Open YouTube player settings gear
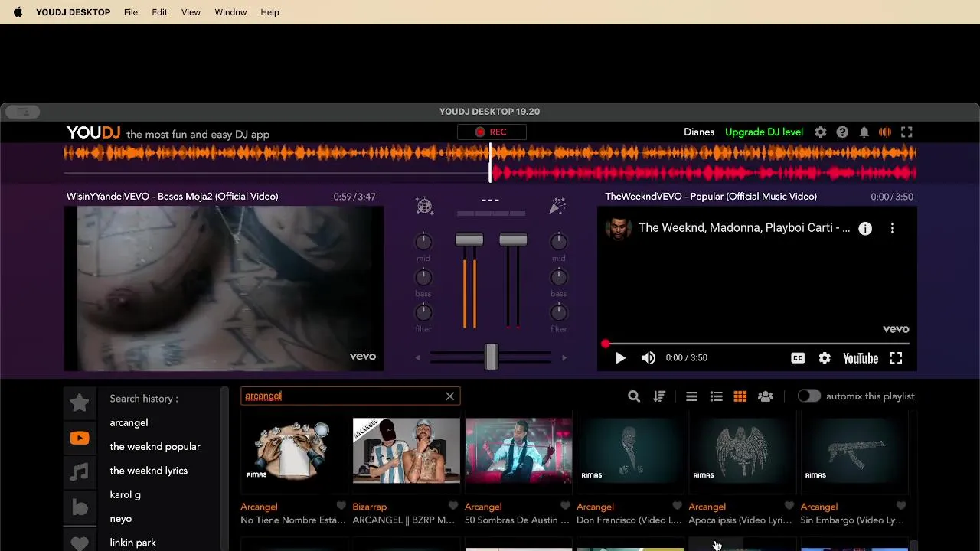This screenshot has height=551, width=980. (825, 358)
